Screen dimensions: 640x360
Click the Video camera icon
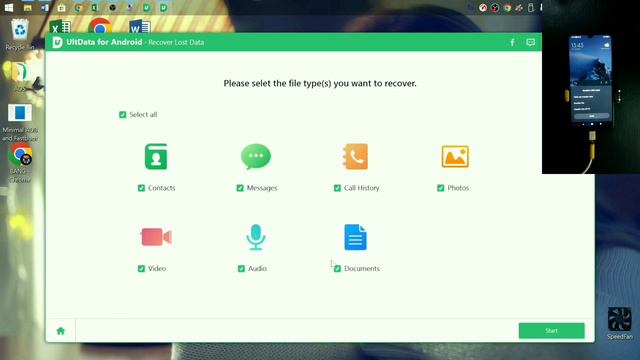[x=156, y=237]
